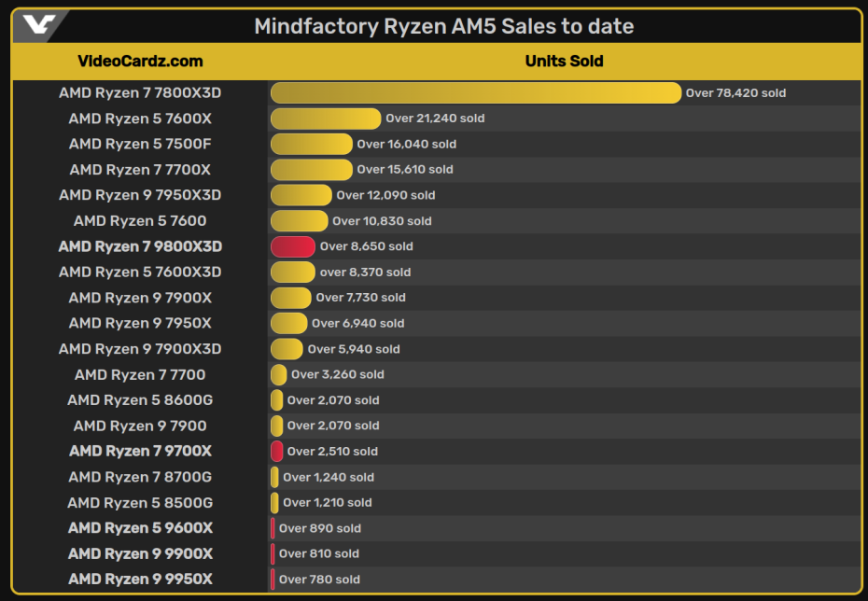Select the AMD Ryzen 5 9600X label
Viewport: 868px width, 601px height.
click(x=140, y=528)
